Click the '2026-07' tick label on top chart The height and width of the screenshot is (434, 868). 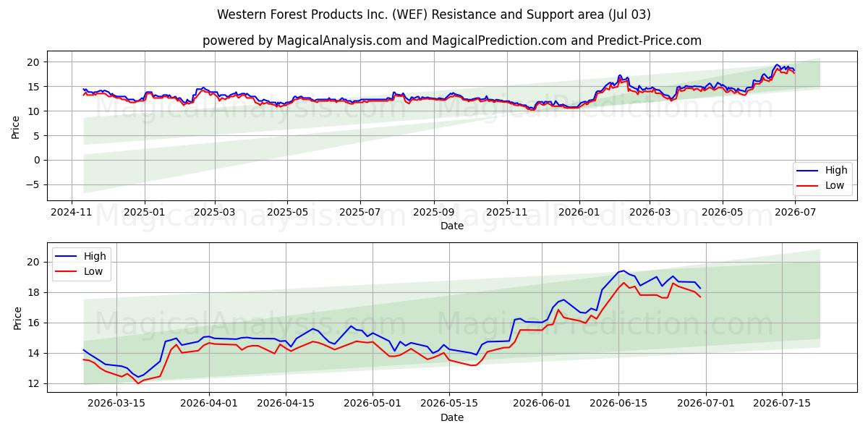click(794, 213)
